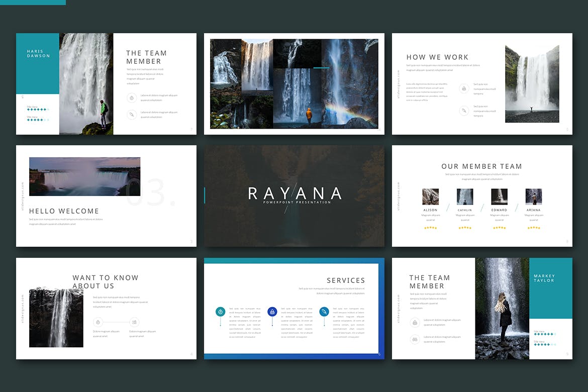This screenshot has width=588, height=392.
Task: Select the teal stopwatch icon in Services
Action: tap(220, 312)
